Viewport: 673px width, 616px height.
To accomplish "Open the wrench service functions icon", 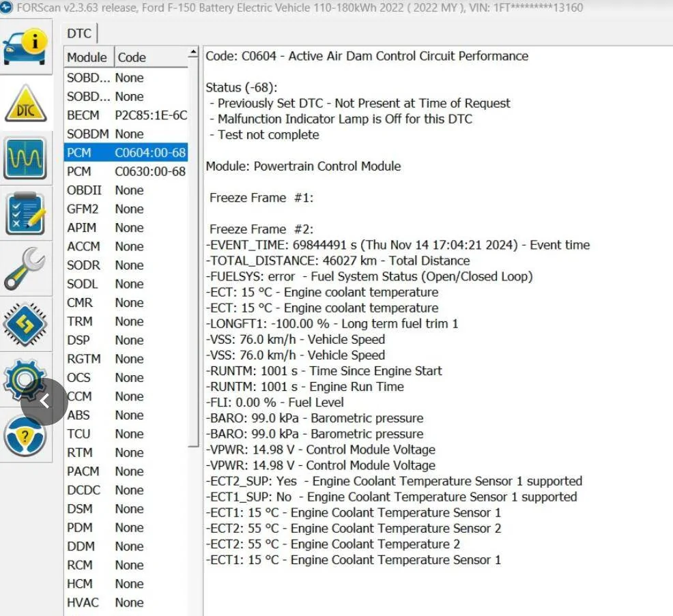I will (x=25, y=269).
